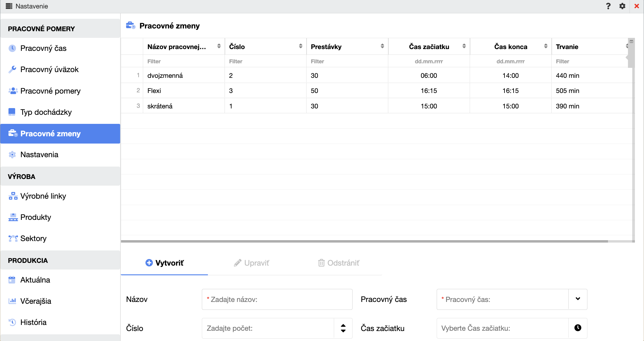Click the Vytvoriť tab button
Screen dimensions: 644x341
(x=164, y=263)
